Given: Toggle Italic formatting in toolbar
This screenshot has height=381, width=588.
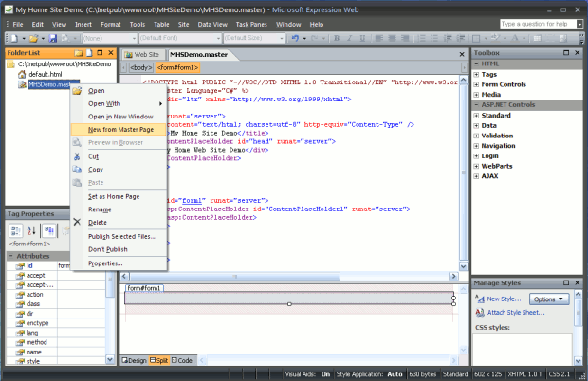Looking at the screenshot, I should (x=350, y=38).
